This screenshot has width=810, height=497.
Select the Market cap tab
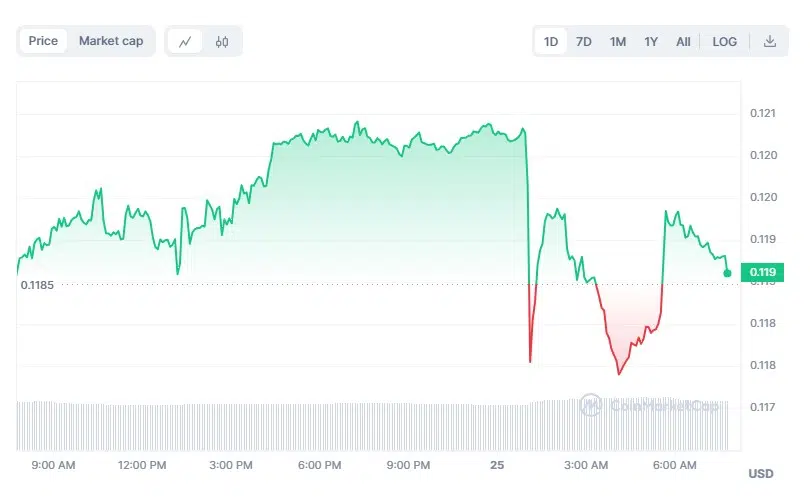(x=111, y=41)
